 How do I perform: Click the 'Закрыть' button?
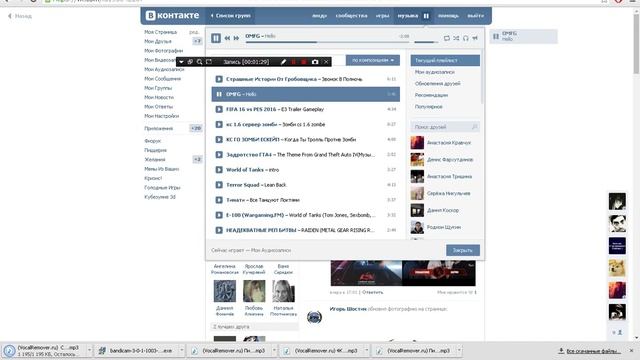462,250
